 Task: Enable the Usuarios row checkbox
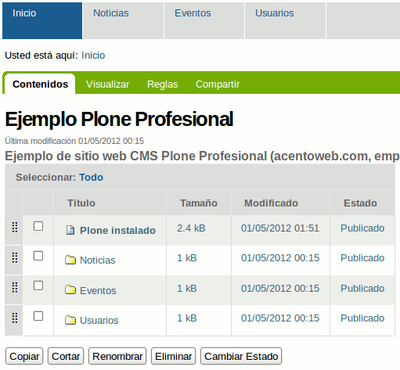pyautogui.click(x=38, y=316)
